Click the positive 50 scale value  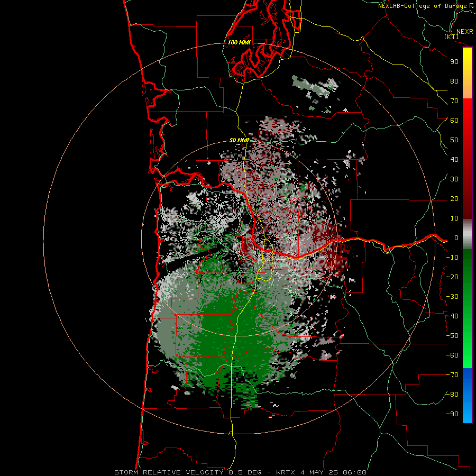pos(454,140)
